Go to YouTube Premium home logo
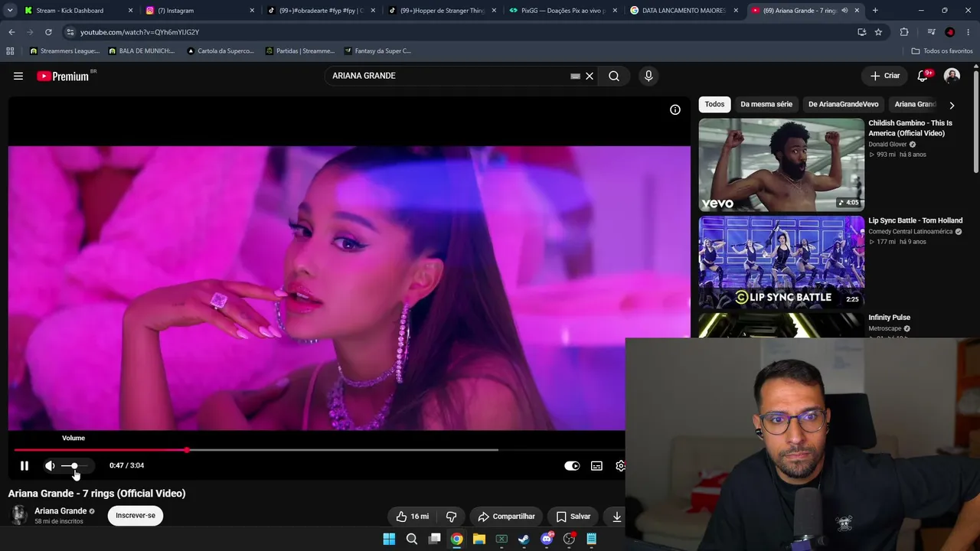Screen dimensions: 980x551 63,76
